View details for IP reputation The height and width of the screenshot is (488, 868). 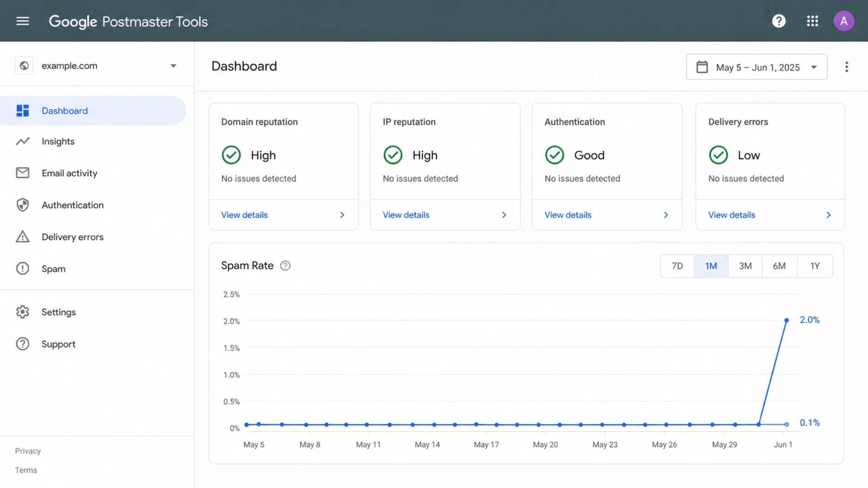tap(406, 215)
